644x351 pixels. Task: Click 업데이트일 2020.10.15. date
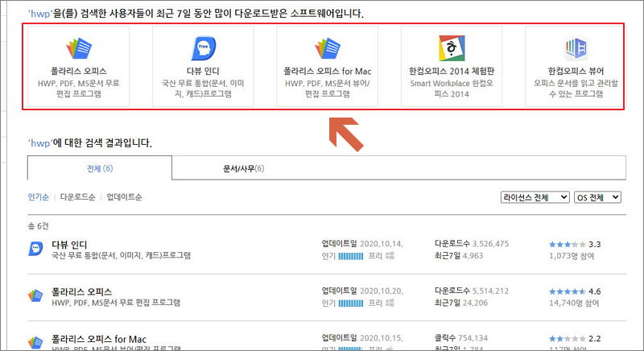click(x=382, y=338)
